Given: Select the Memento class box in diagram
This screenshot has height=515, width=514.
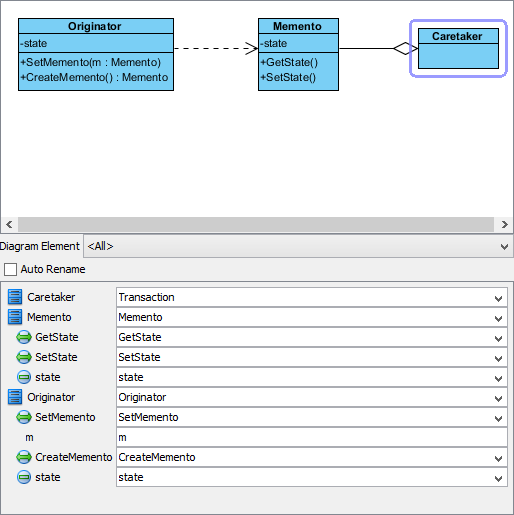Looking at the screenshot, I should pos(298,54).
